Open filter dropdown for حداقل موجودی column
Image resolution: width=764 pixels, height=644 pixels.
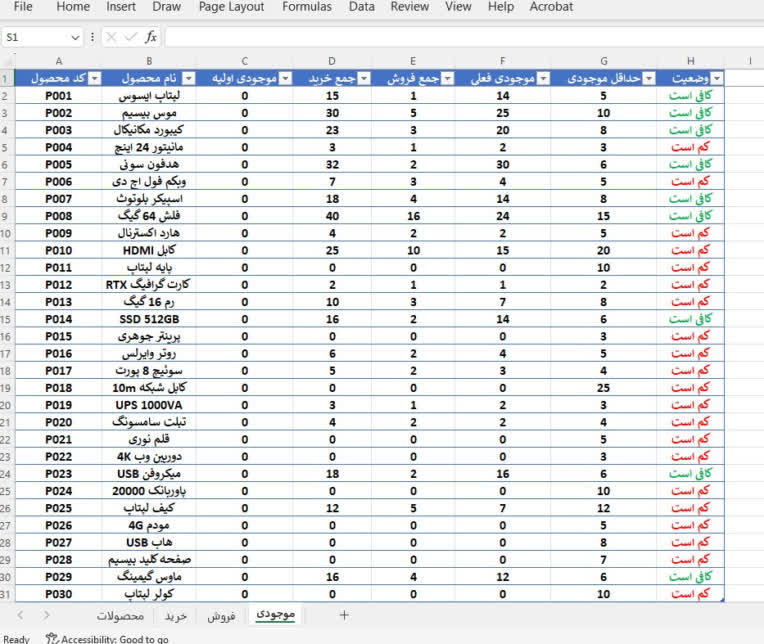649,78
